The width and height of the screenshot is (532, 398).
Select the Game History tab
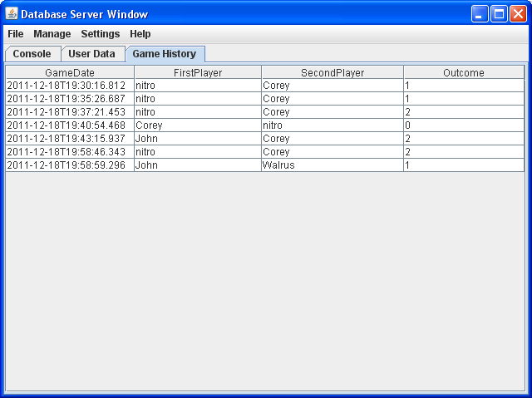(165, 54)
